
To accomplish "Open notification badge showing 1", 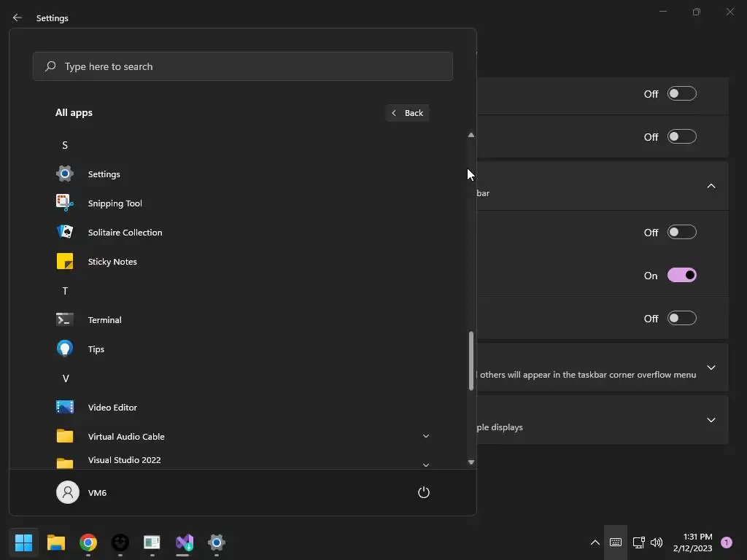I will (727, 542).
